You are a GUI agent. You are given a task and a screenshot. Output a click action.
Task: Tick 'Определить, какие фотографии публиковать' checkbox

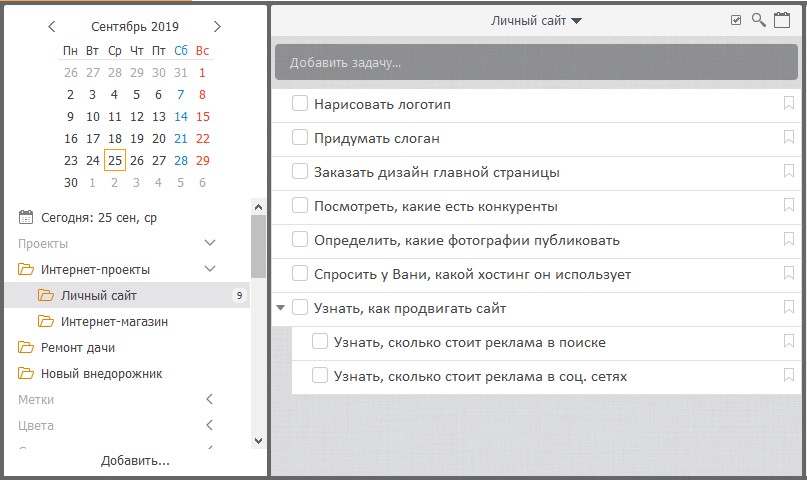tap(300, 239)
